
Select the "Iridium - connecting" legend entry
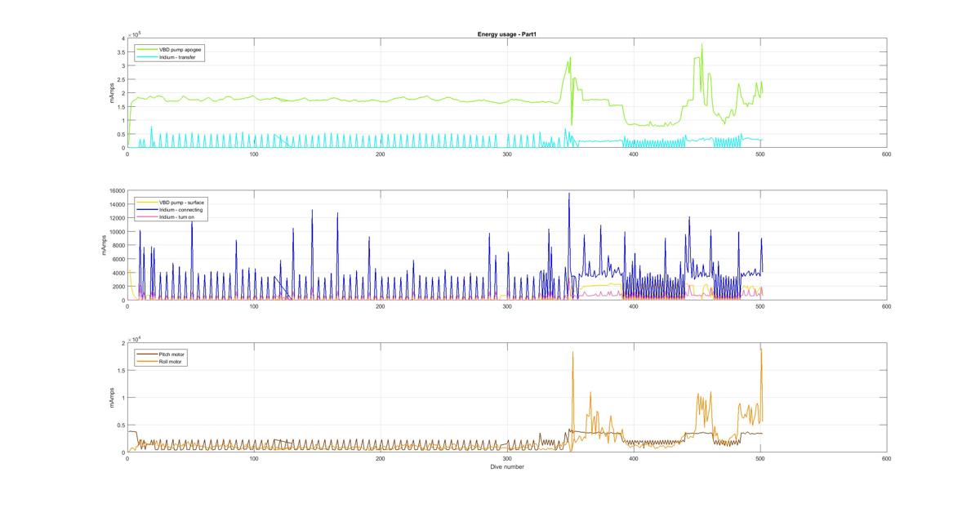[x=170, y=210]
